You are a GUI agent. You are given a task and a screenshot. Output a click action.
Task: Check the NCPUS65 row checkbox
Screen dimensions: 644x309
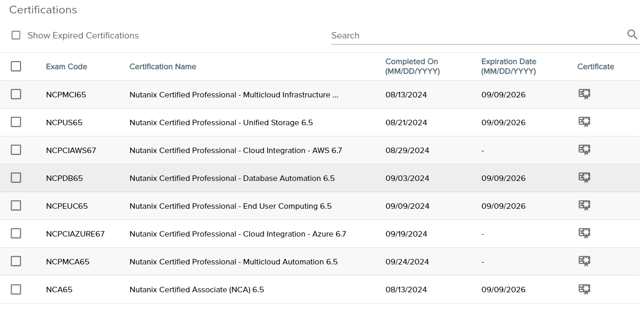16,122
